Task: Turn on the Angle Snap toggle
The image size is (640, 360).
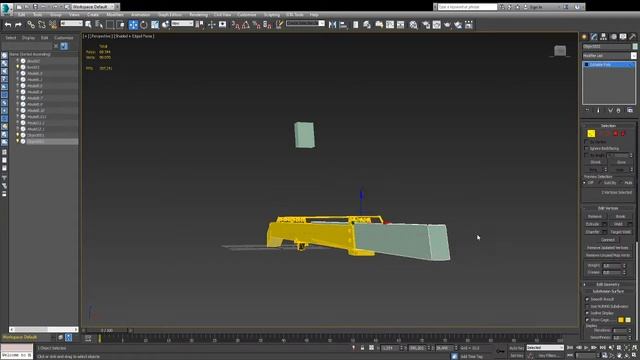Action: (246, 25)
